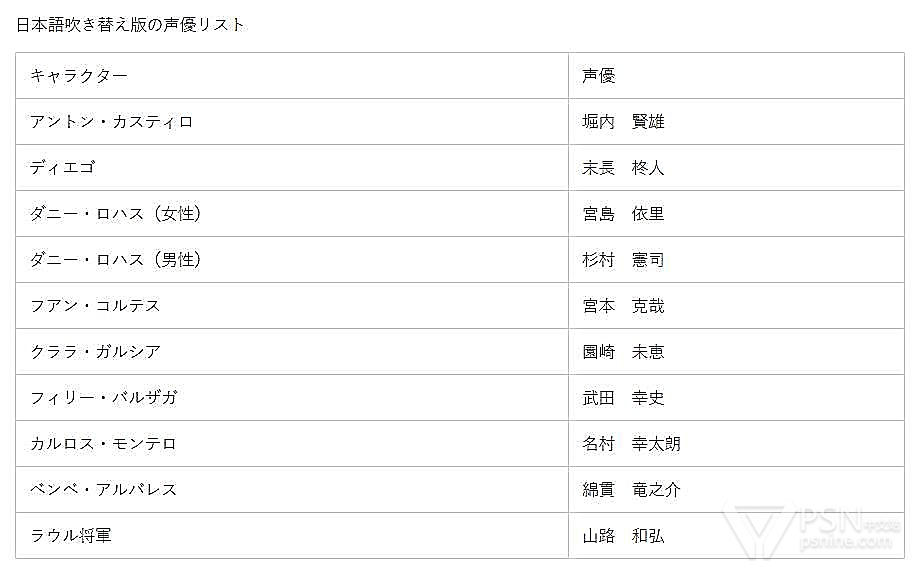Click voice actor 園崎 未恵

click(x=623, y=352)
